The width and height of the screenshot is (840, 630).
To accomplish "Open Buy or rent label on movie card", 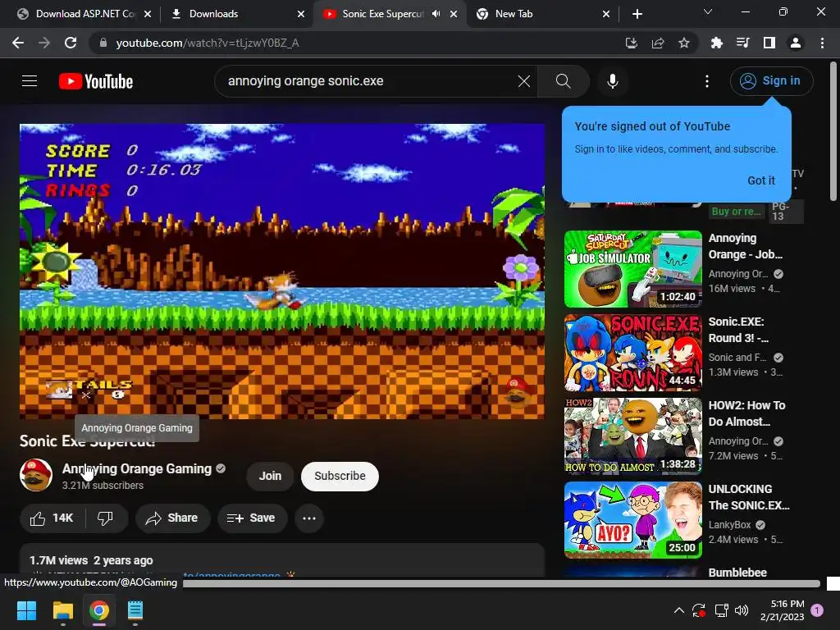I will [736, 212].
